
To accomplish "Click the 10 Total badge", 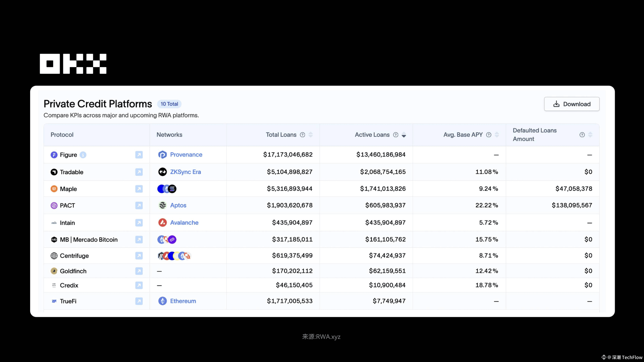I will click(x=169, y=104).
